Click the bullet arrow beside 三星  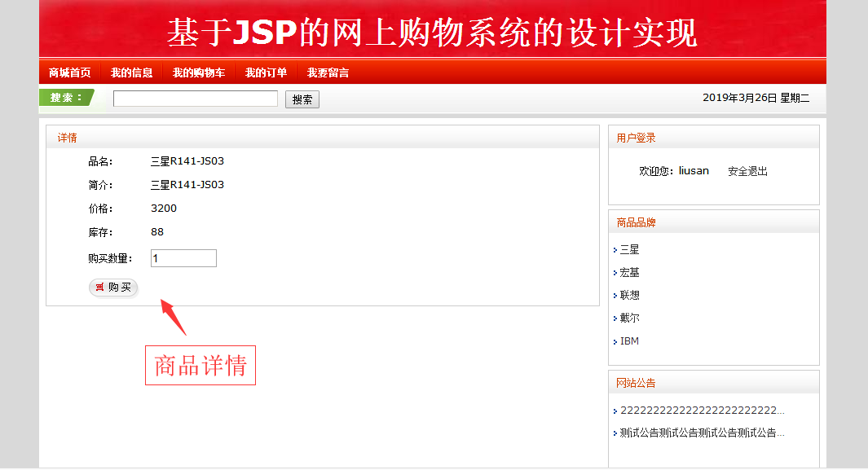[615, 251]
